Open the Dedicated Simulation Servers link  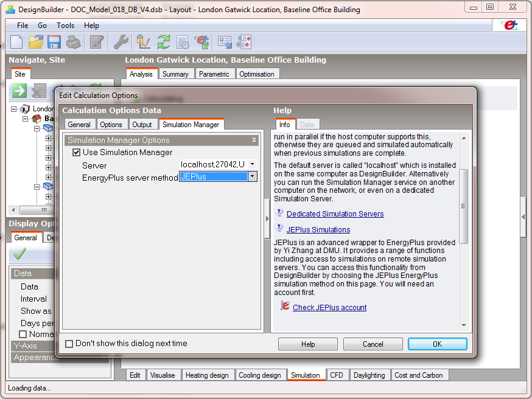(x=335, y=214)
